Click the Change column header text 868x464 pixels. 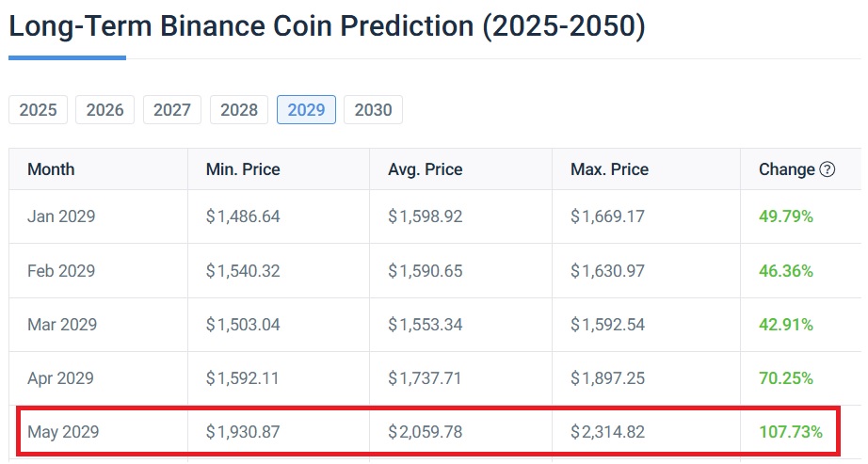coord(786,170)
